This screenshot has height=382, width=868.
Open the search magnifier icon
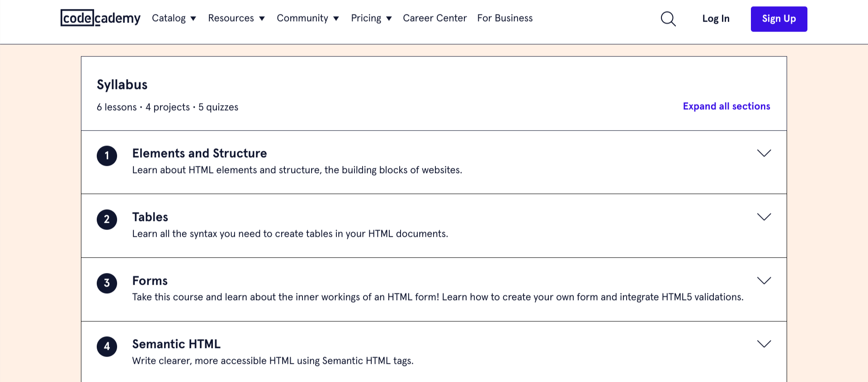coord(668,19)
